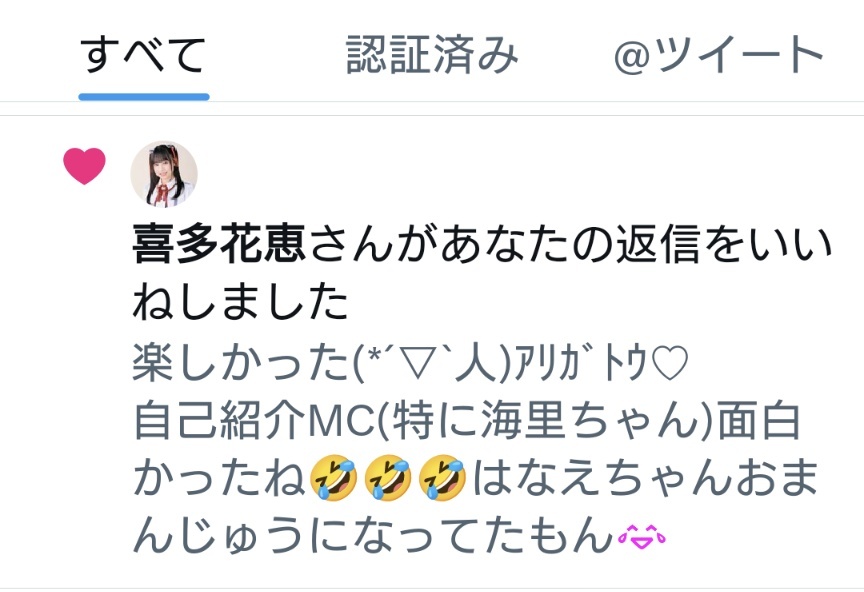Image resolution: width=864 pixels, height=592 pixels.
Task: Click the first laughing emoji
Action: coord(333,477)
